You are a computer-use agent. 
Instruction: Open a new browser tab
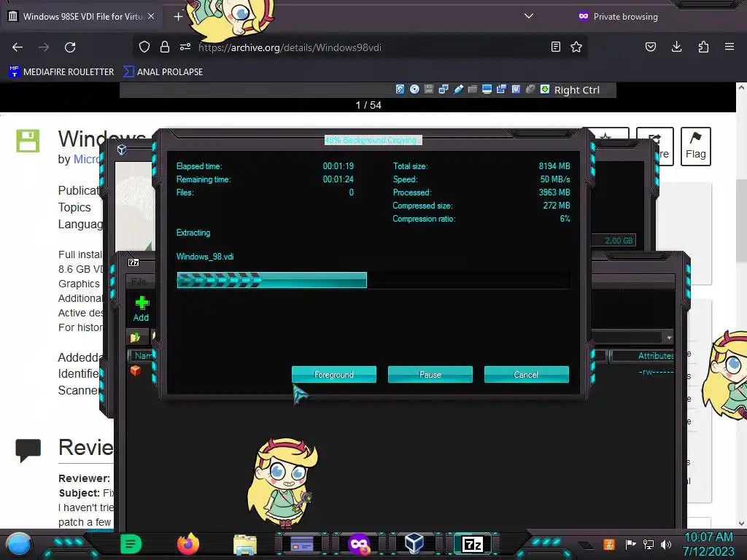[178, 17]
